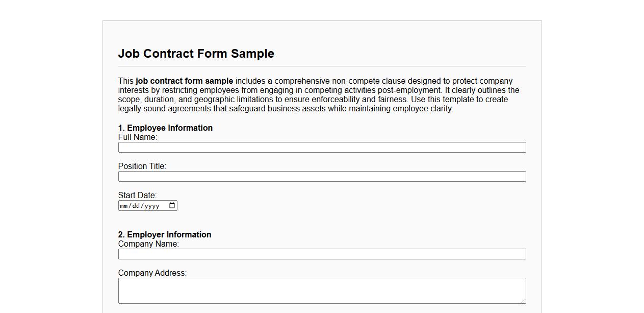Image resolution: width=644 pixels, height=313 pixels.
Task: Open the Start Date calendar picker
Action: (172, 205)
